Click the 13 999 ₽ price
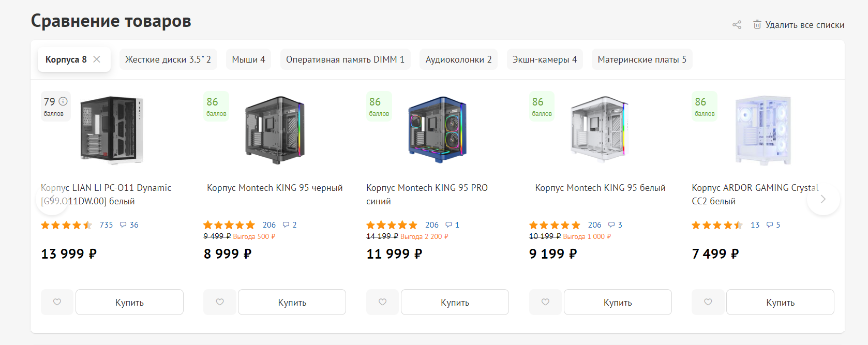Viewport: 868px width, 345px height. [x=69, y=254]
